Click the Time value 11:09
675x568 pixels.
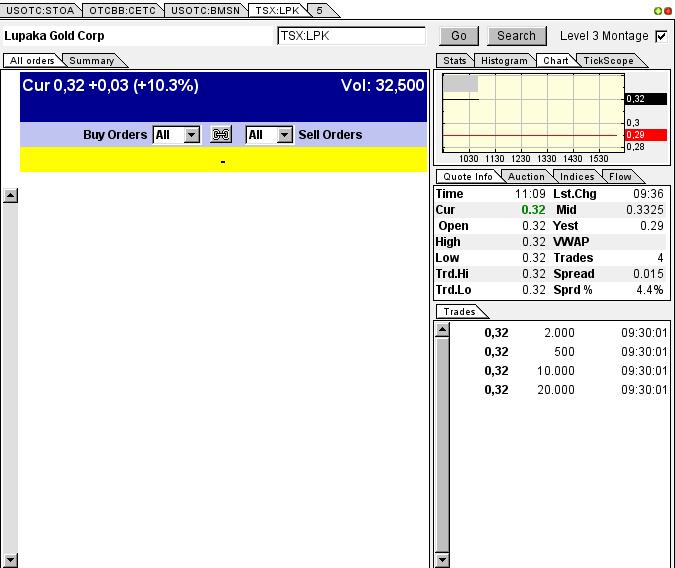[530, 194]
